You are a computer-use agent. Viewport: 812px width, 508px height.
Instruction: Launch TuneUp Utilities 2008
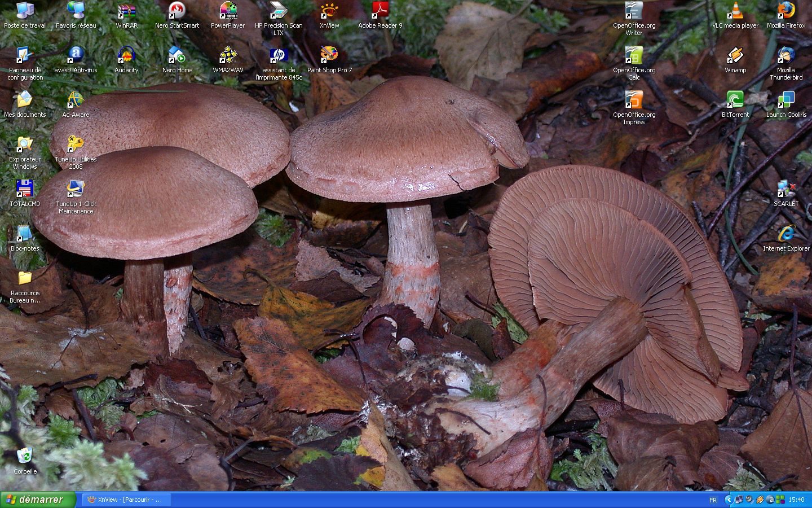click(76, 152)
